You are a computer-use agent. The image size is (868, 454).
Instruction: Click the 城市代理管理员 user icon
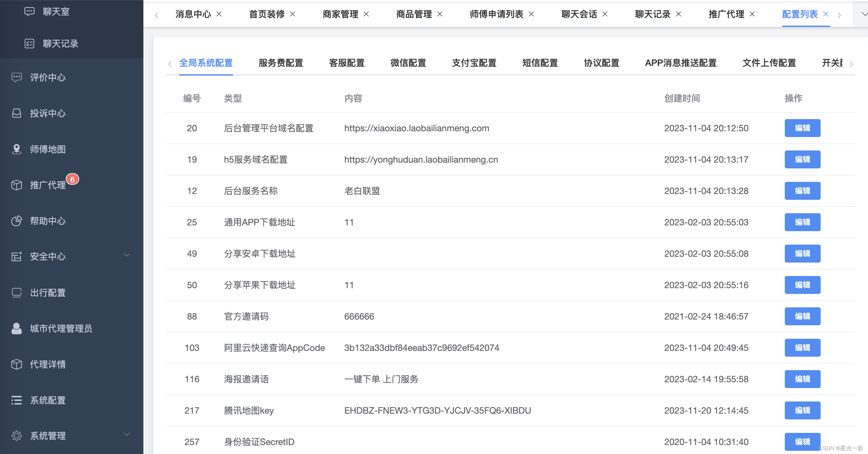(17, 328)
